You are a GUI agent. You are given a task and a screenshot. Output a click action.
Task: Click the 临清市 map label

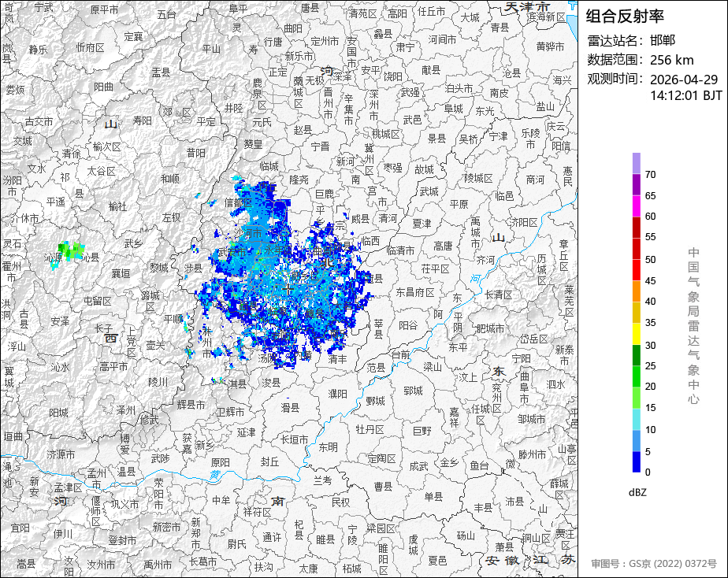[400, 251]
